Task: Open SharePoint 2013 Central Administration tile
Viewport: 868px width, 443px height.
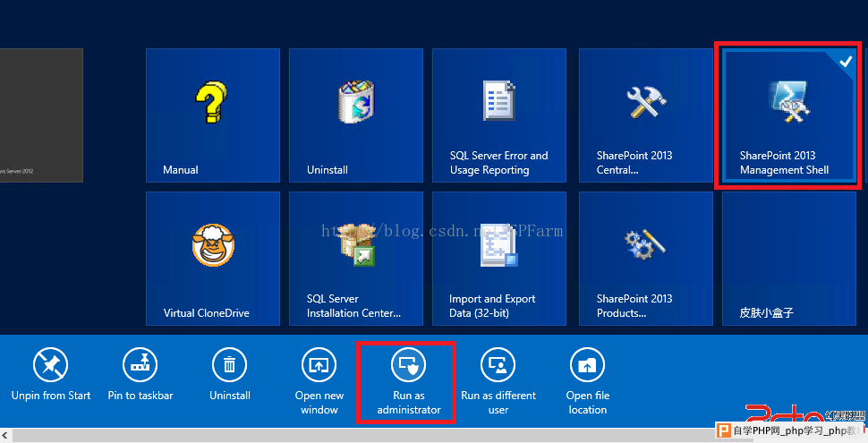Action: click(x=646, y=115)
